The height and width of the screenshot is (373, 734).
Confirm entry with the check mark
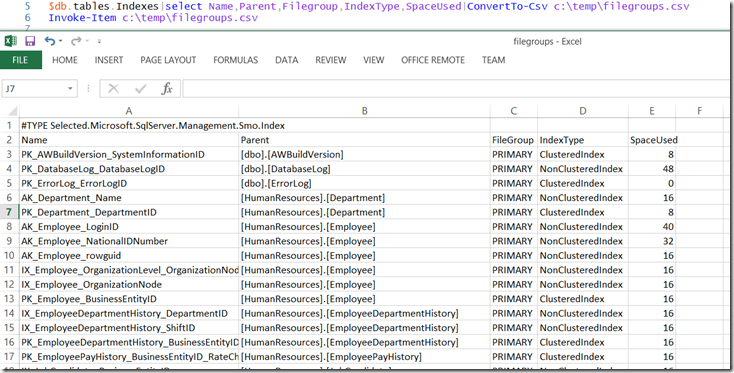click(140, 88)
